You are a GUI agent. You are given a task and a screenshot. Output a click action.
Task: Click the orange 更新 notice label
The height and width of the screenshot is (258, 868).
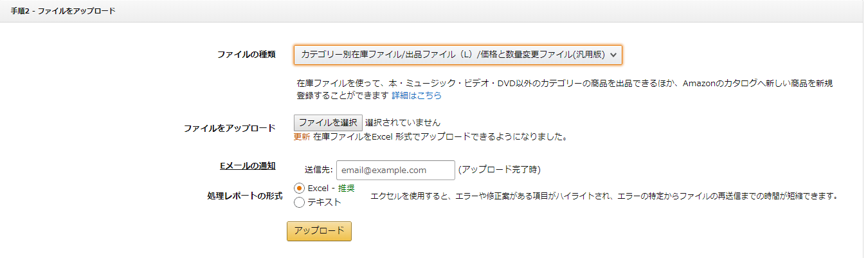pos(302,136)
